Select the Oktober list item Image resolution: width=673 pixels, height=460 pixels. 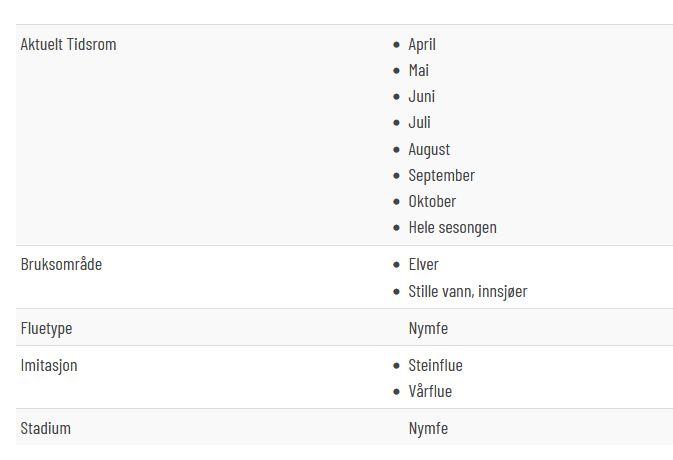coord(432,201)
